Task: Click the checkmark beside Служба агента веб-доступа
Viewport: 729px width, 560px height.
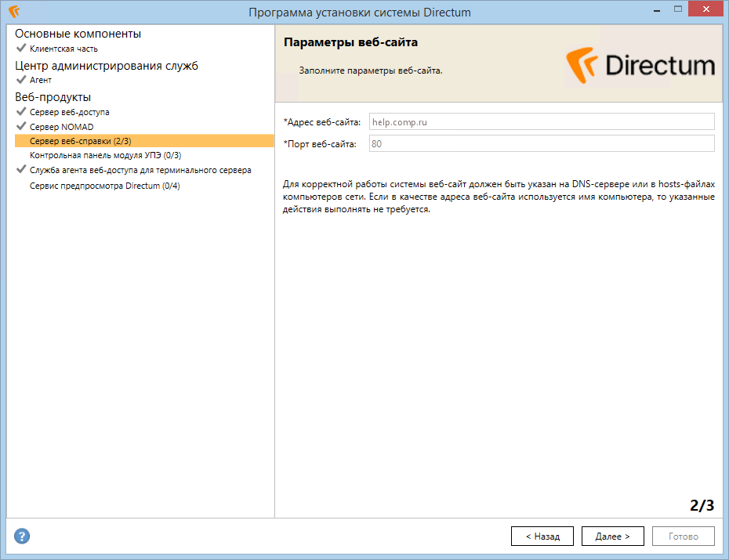Action: 21,170
